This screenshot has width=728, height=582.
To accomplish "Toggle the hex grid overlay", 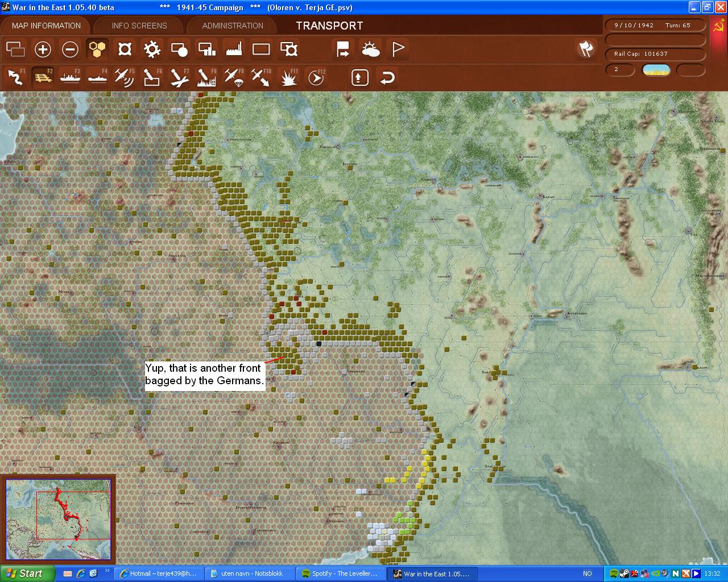I will 97,49.
